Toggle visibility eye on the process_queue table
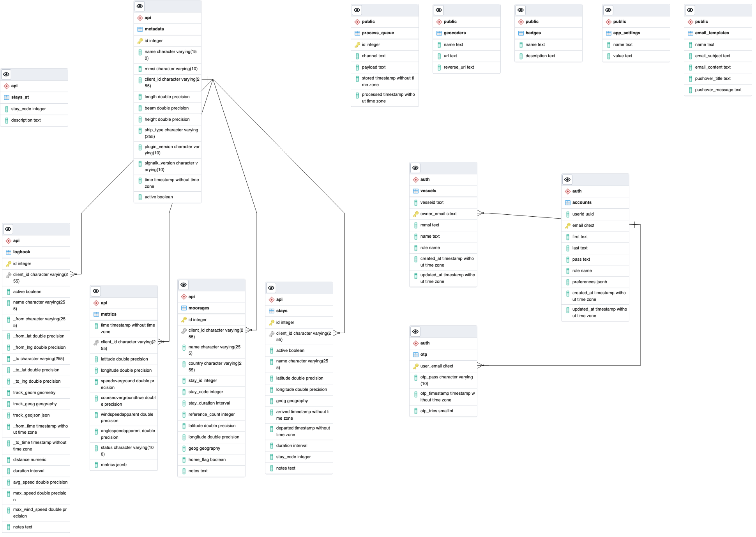The image size is (756, 537). point(357,10)
